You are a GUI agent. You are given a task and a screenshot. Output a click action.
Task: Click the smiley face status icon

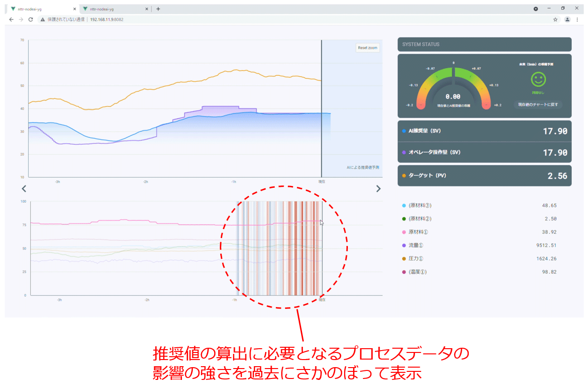pyautogui.click(x=538, y=79)
